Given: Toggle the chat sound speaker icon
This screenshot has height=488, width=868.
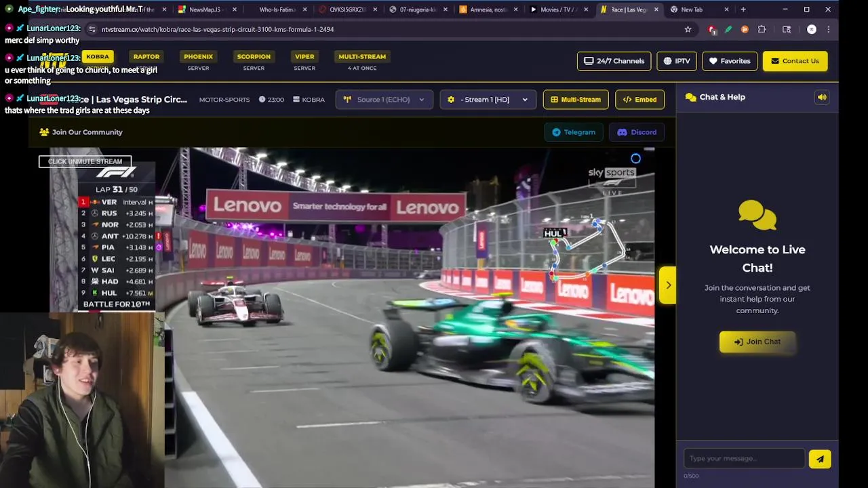Looking at the screenshot, I should tap(822, 98).
